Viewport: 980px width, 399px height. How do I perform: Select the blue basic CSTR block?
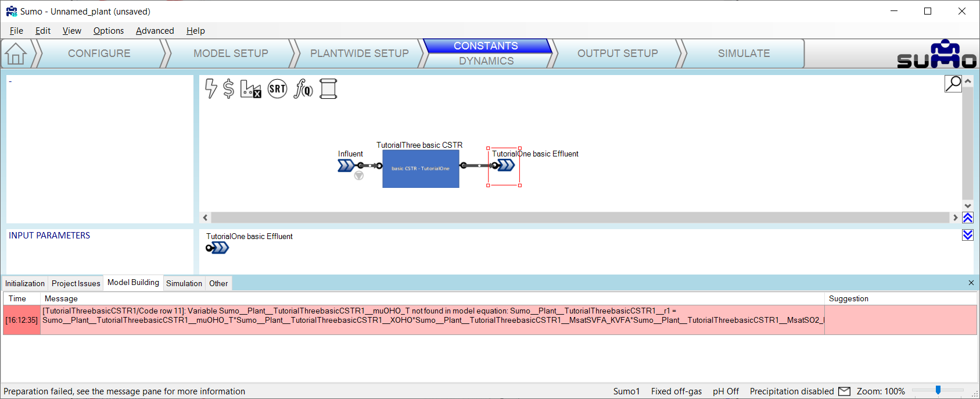421,169
